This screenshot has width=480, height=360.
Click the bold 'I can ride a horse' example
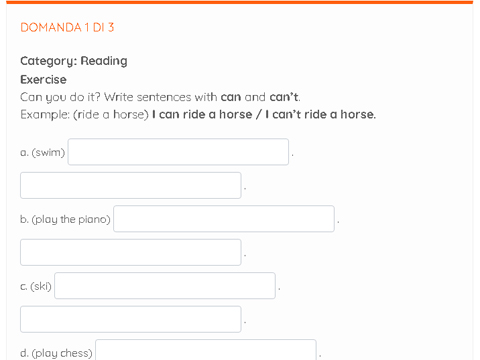202,114
